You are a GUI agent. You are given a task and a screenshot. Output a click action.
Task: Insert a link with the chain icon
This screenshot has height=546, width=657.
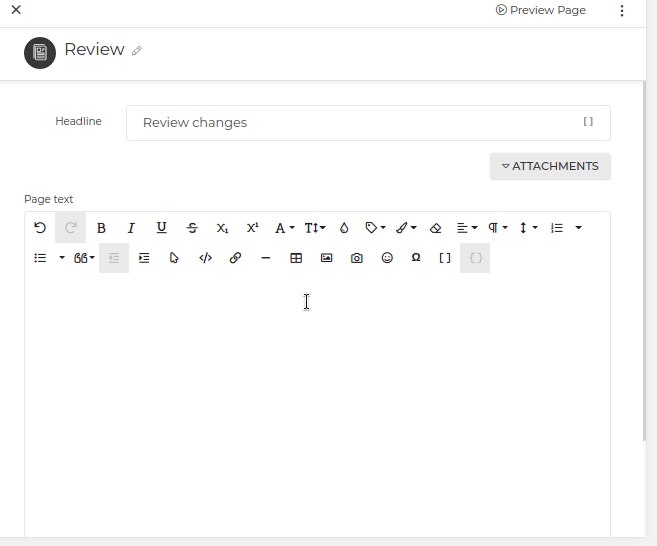pos(235,258)
